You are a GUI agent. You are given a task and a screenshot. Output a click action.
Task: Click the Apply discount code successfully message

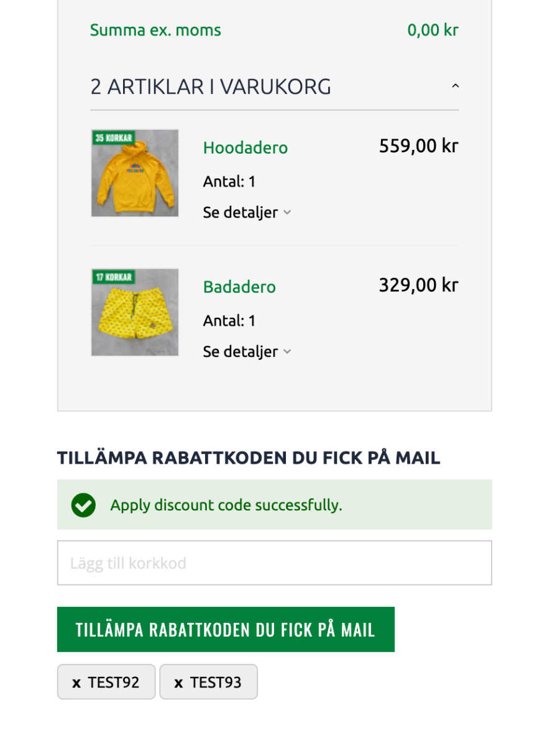226,505
